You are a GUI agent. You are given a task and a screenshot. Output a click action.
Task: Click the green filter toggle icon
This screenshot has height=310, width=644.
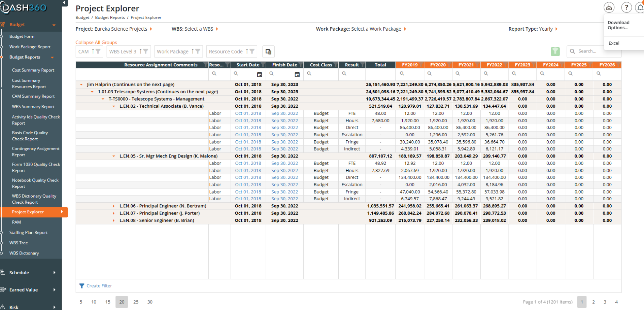[x=555, y=51]
